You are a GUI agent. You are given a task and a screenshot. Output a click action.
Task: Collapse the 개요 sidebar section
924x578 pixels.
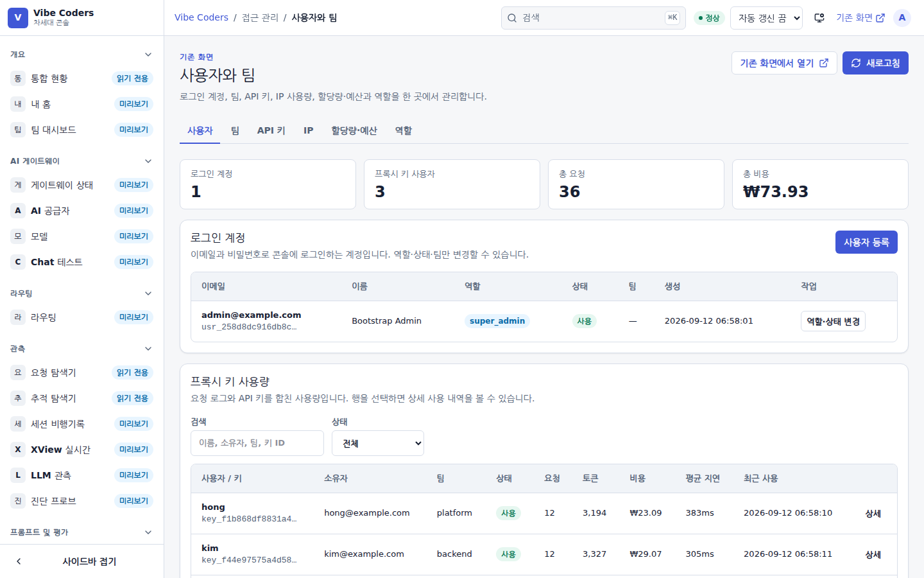pyautogui.click(x=148, y=55)
